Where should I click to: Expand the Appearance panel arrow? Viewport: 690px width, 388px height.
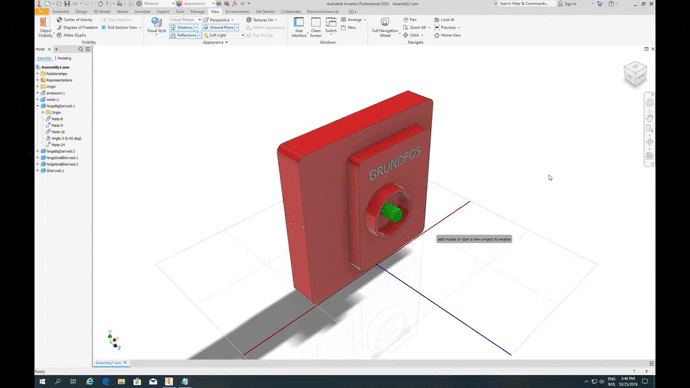[x=227, y=43]
